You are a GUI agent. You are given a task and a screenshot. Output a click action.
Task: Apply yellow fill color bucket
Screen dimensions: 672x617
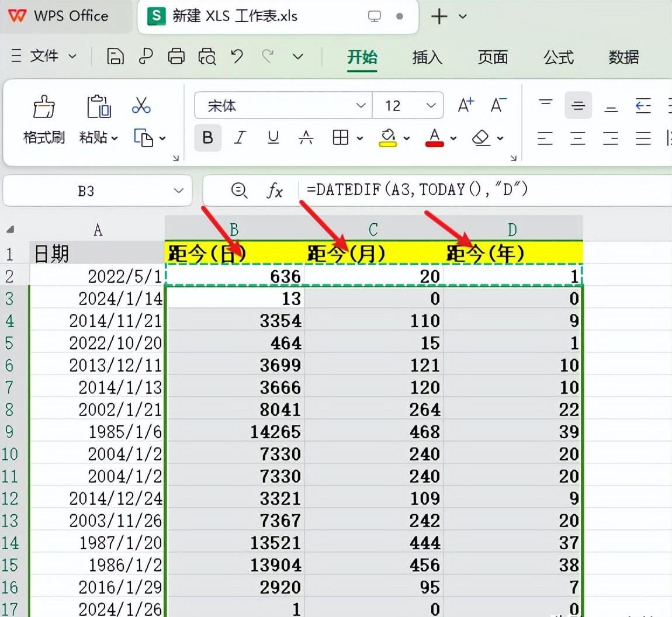tap(388, 137)
